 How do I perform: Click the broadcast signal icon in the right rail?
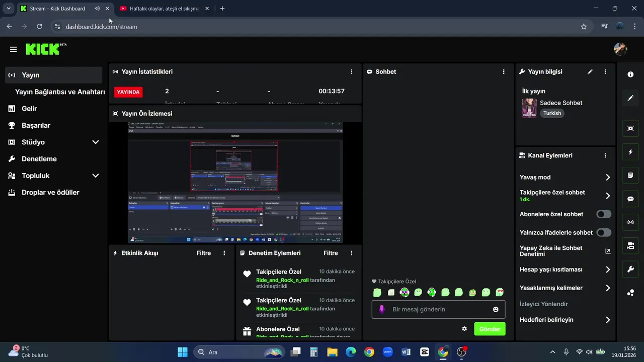(630, 222)
